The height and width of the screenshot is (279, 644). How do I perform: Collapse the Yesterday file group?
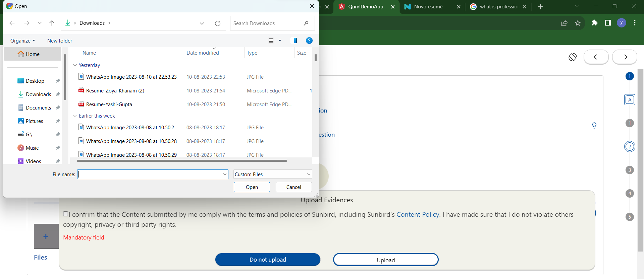[75, 65]
